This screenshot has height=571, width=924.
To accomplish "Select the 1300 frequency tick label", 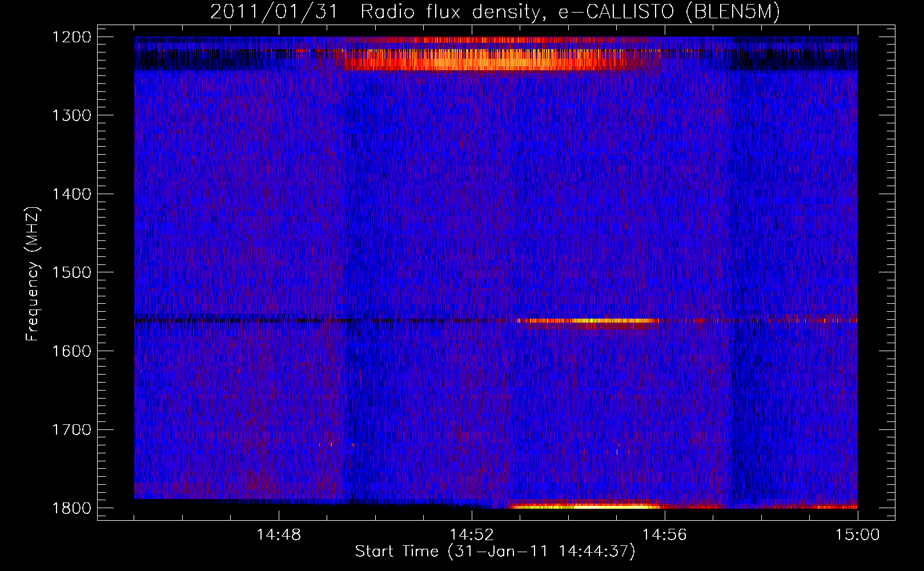I will point(72,115).
